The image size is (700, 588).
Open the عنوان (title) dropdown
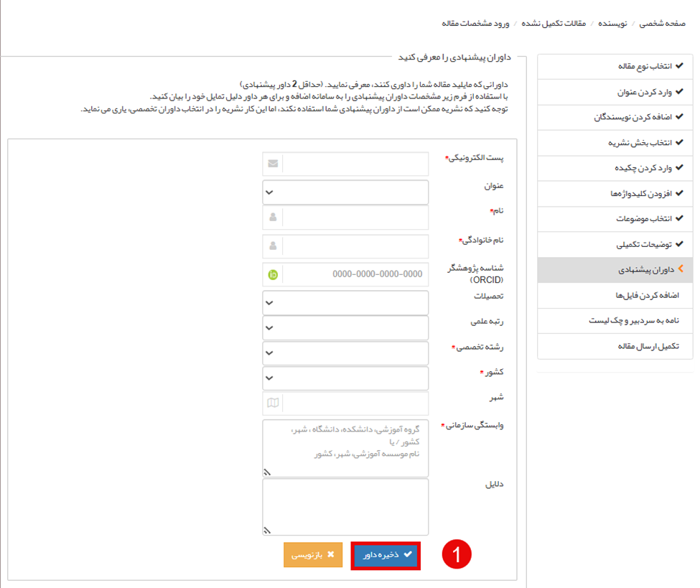tap(345, 192)
